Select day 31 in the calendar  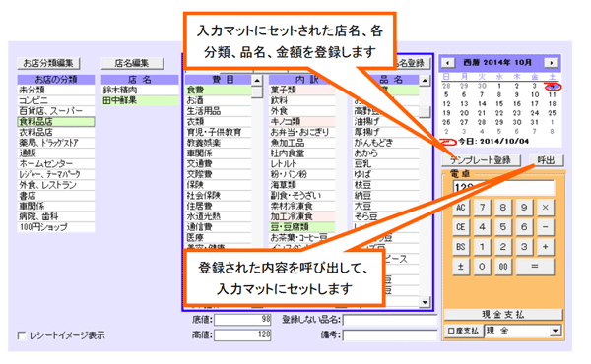pos(535,122)
